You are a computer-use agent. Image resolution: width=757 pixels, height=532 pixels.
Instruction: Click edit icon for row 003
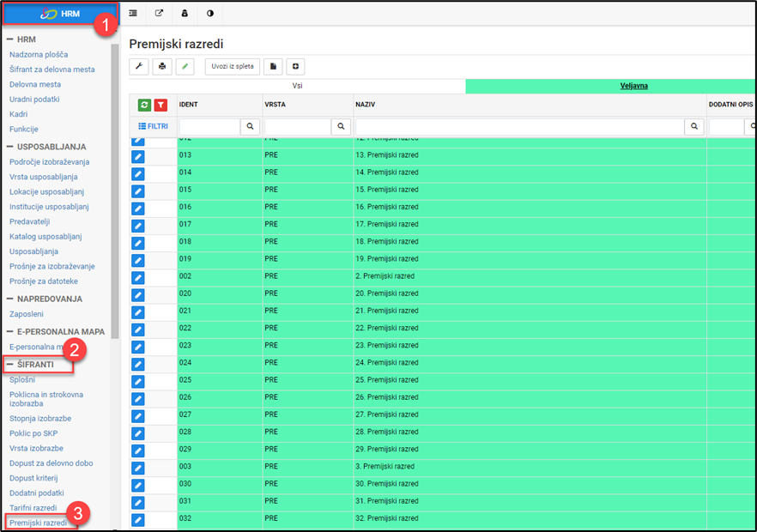138,468
